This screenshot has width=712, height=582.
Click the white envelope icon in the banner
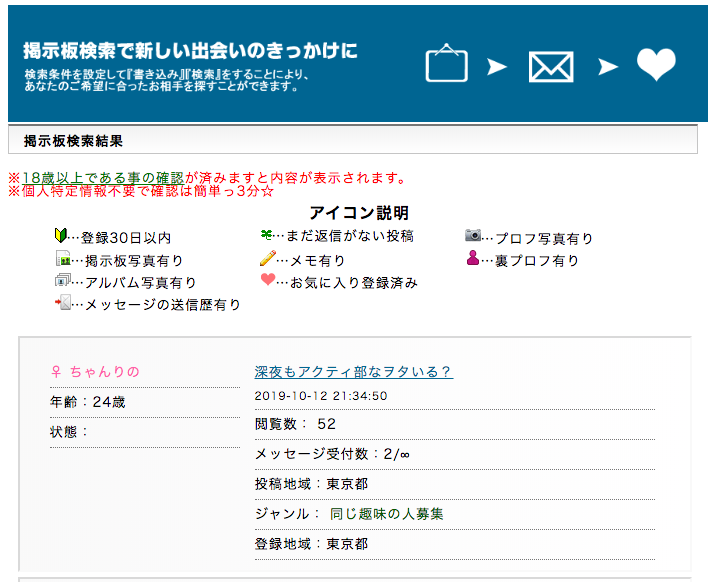pyautogui.click(x=550, y=67)
